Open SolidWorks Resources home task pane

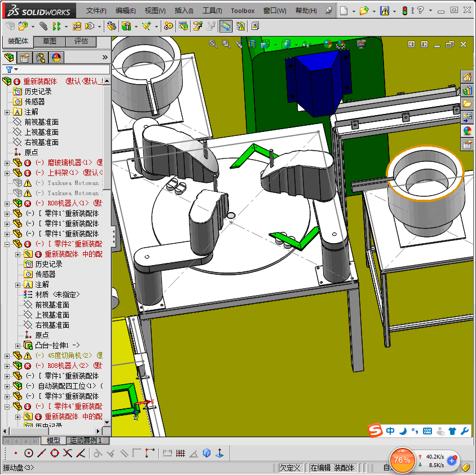[x=467, y=77]
